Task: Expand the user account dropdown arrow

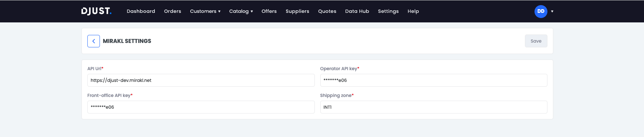Action: pyautogui.click(x=552, y=11)
